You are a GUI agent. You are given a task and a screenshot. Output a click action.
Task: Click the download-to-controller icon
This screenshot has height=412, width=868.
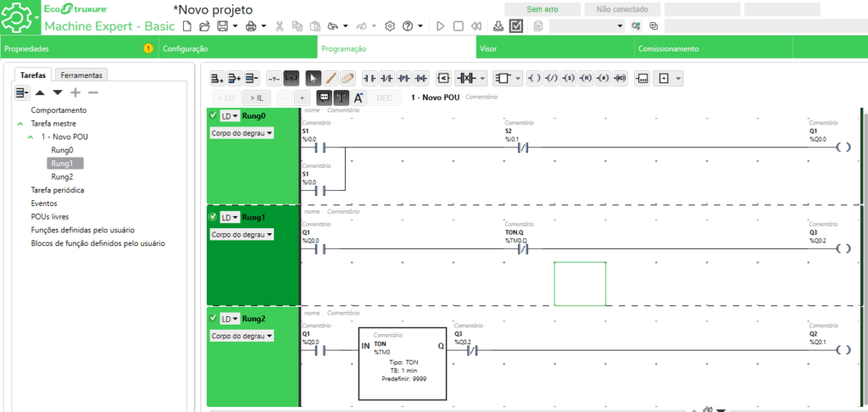tap(498, 26)
